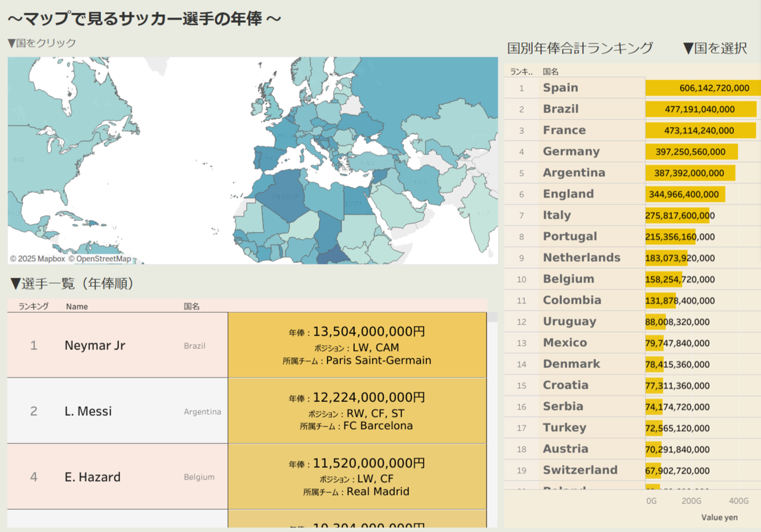The height and width of the screenshot is (532, 761).
Task: Click E. Hazard's yellow salary details cell
Action: (357, 477)
